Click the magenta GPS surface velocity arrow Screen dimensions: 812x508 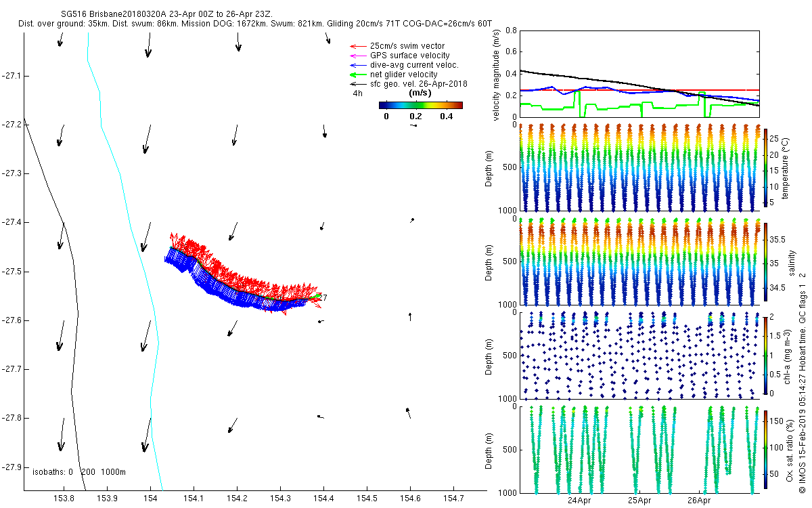point(357,56)
